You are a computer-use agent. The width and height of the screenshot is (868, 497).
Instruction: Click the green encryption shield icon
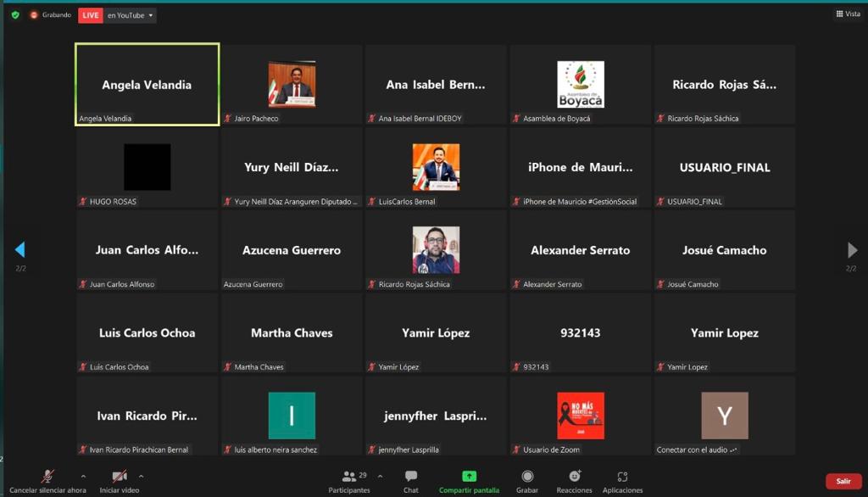coord(15,15)
